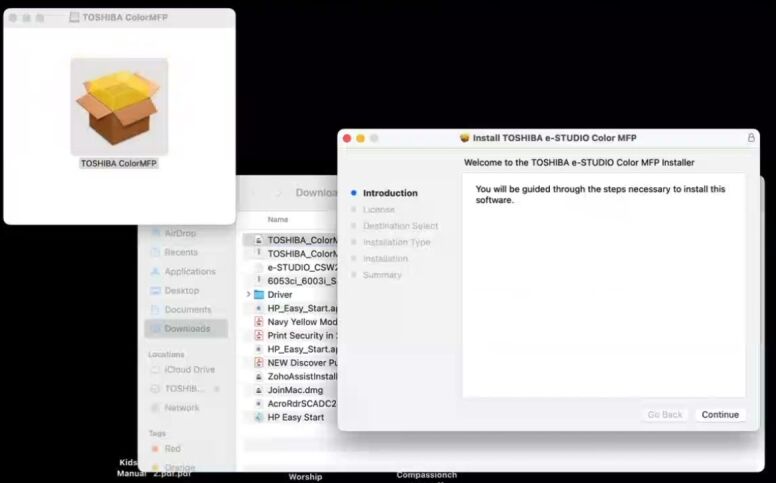
Task: Sort files by the Name column header
Action: click(x=278, y=219)
